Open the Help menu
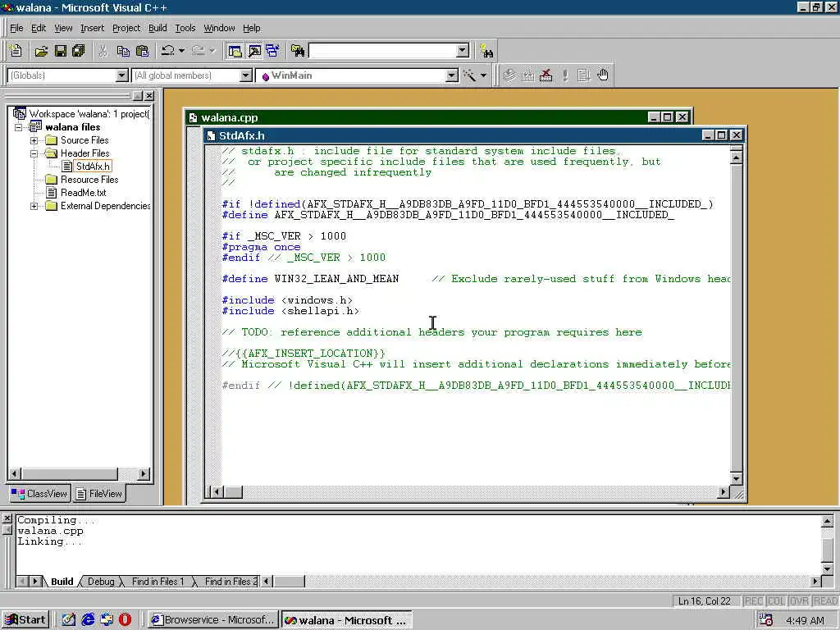 251,28
